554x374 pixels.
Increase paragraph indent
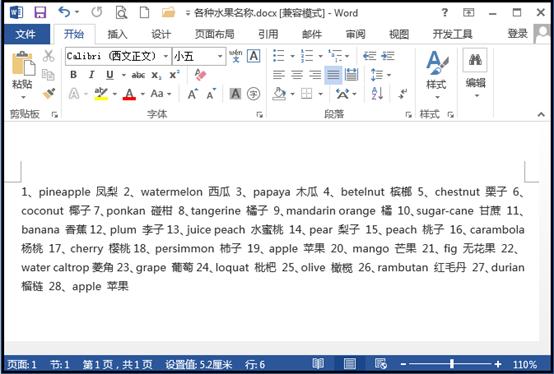[388, 56]
